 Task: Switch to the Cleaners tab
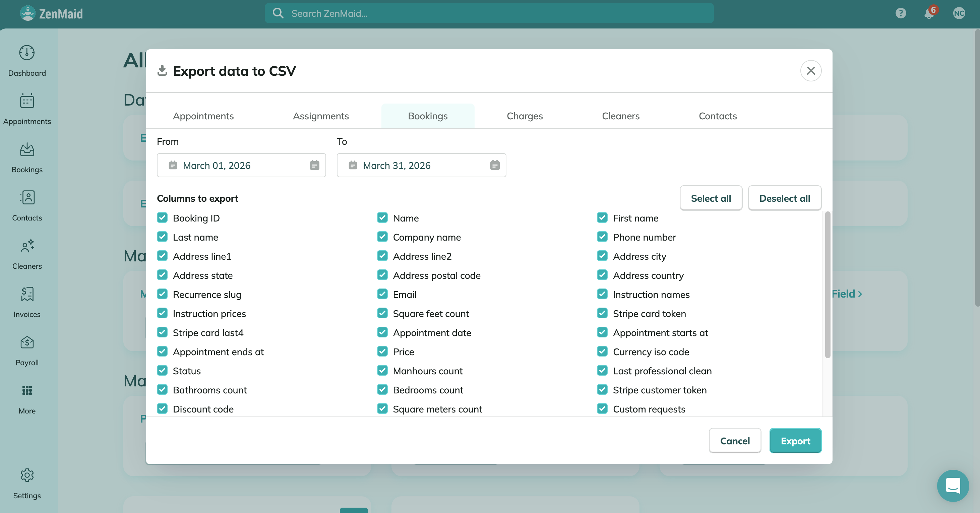(x=620, y=116)
